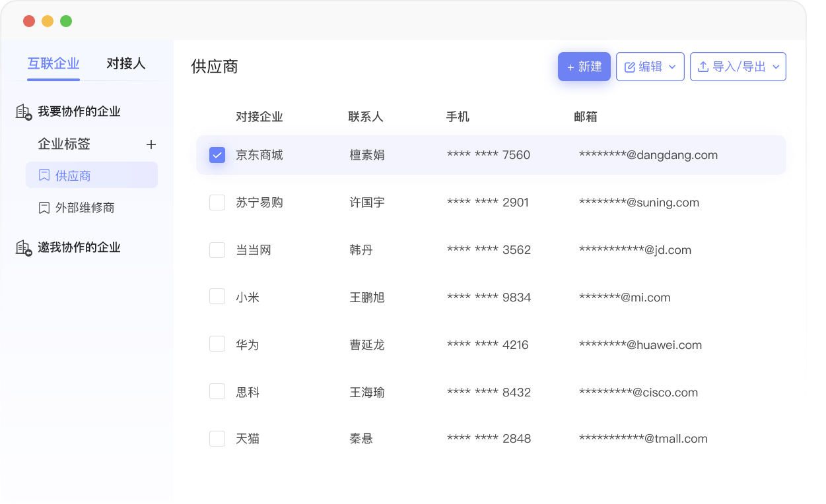Click the green zoom window button
Viewport: 826px width, 504px height.
(x=66, y=21)
